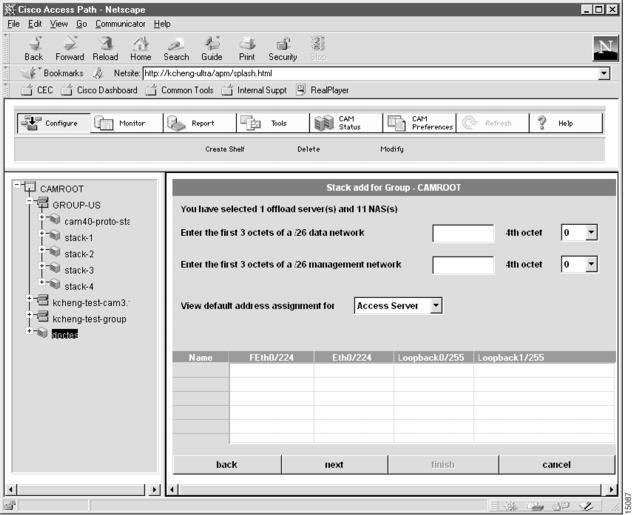Reload the page using Reload icon
Viewport: 632px width, 515px height.
pyautogui.click(x=105, y=48)
